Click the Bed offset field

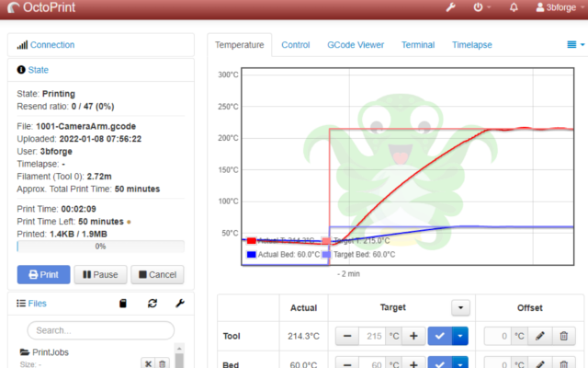(x=498, y=363)
